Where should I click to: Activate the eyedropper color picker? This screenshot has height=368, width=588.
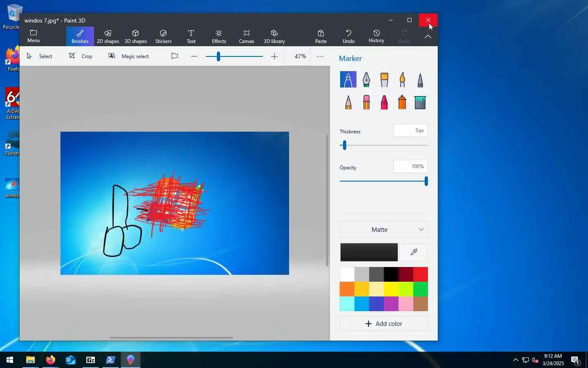pyautogui.click(x=414, y=252)
